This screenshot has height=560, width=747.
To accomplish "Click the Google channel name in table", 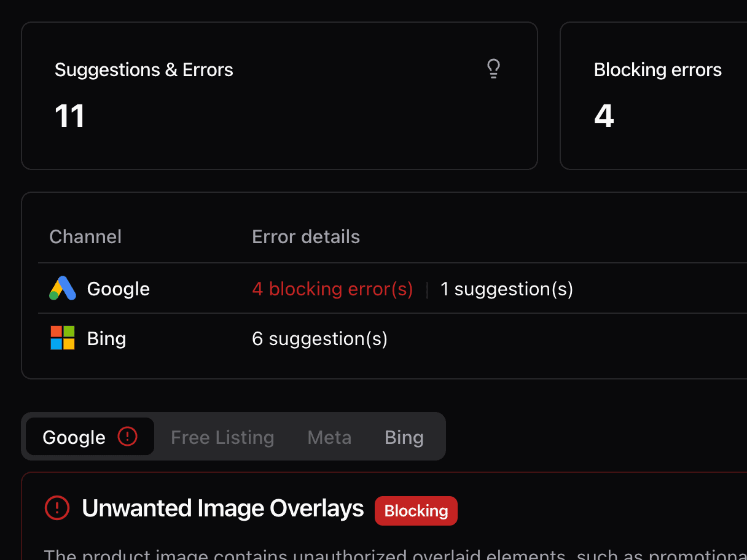I will click(119, 289).
